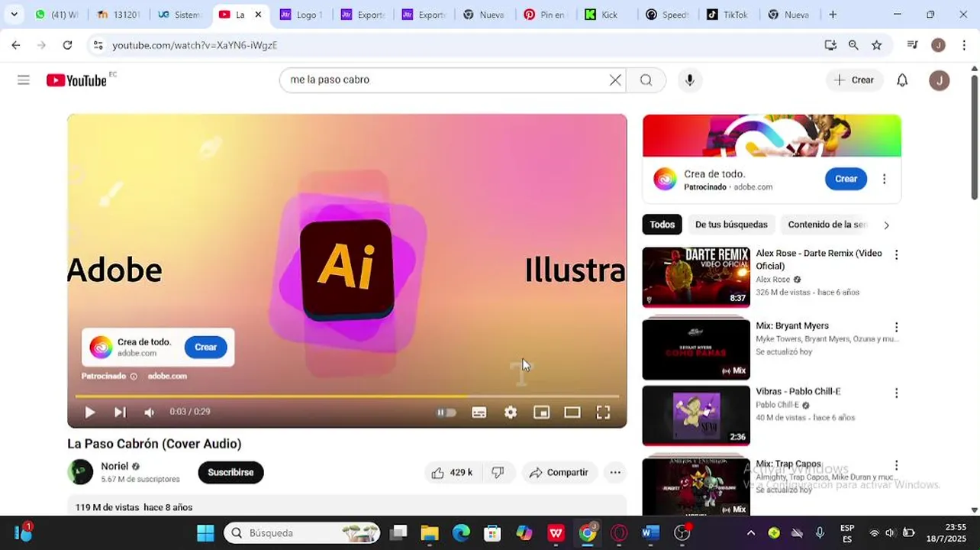Mute the video volume

[x=150, y=412]
